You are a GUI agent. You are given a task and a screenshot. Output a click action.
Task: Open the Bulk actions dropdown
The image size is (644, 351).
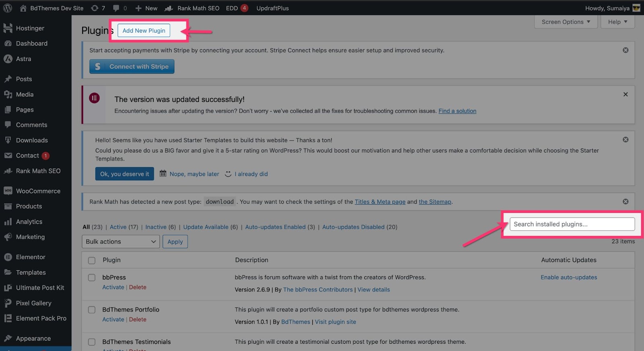pos(120,242)
